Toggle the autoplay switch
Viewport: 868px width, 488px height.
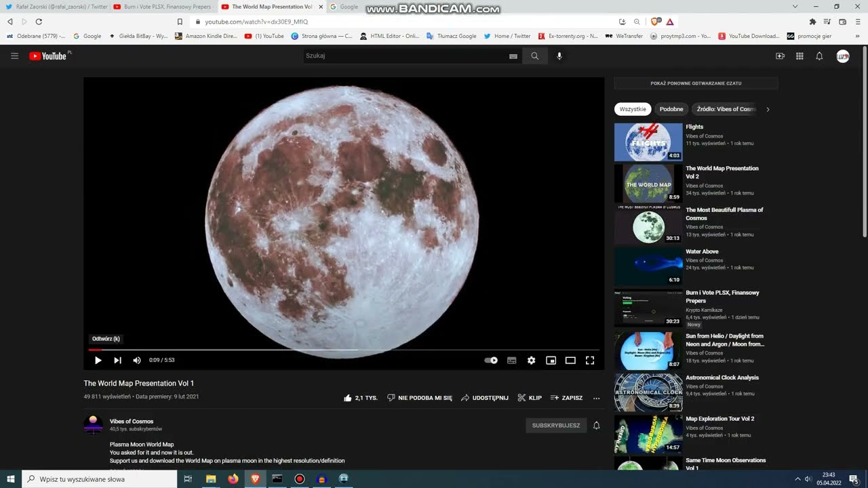(491, 361)
